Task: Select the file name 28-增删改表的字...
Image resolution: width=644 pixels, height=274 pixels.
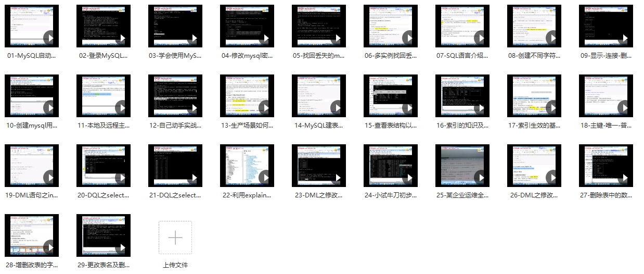Action: 32,265
